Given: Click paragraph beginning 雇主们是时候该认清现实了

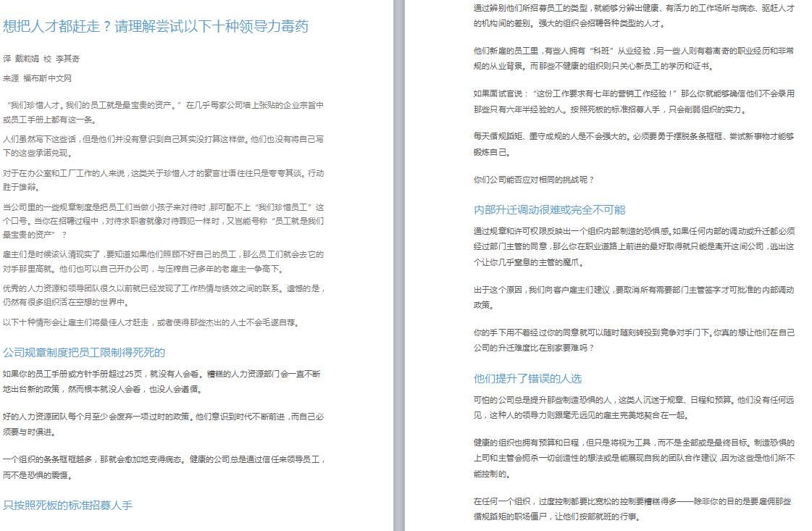Looking at the screenshot, I should pyautogui.click(x=163, y=262).
